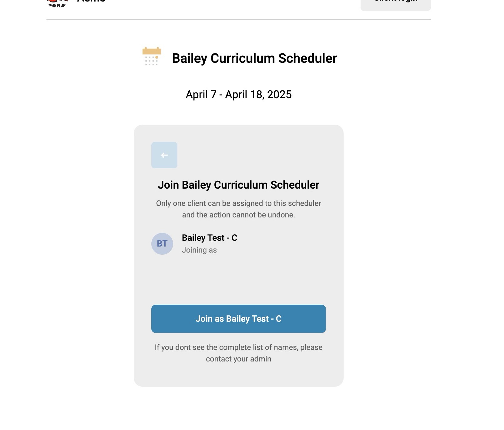The height and width of the screenshot is (430, 504).
Task: Click the 'Only one client can be assigned' text
Action: pos(239,203)
